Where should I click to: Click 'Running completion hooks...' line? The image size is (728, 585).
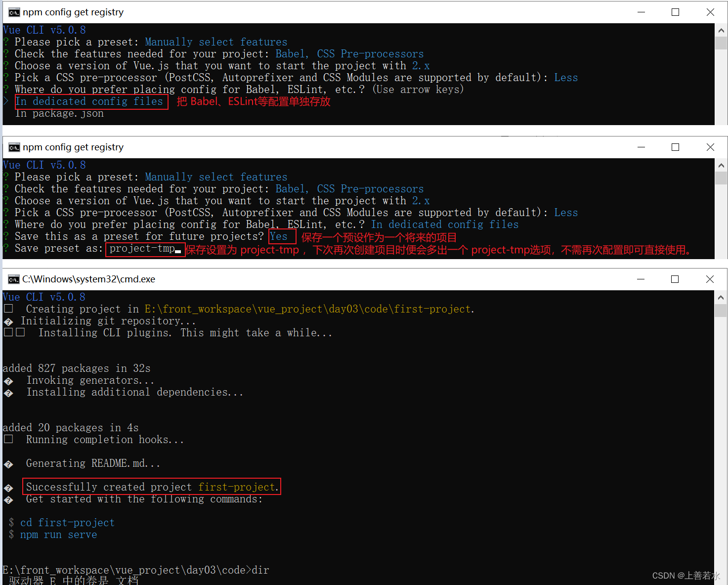(x=105, y=440)
